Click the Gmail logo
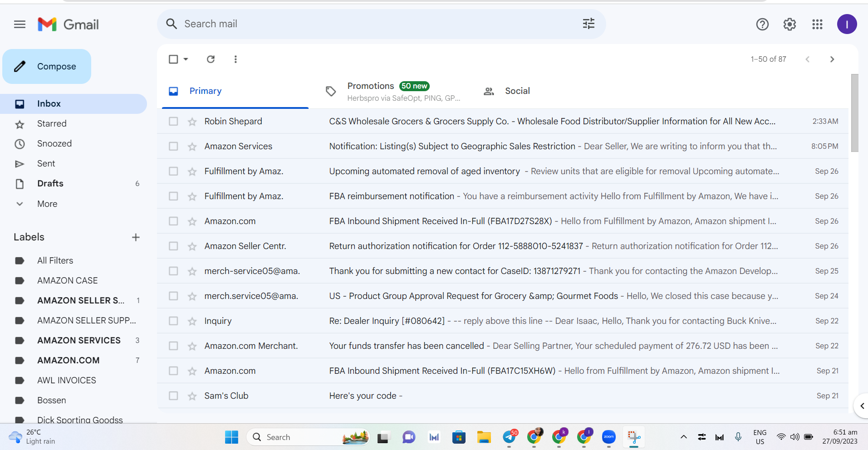 (69, 24)
